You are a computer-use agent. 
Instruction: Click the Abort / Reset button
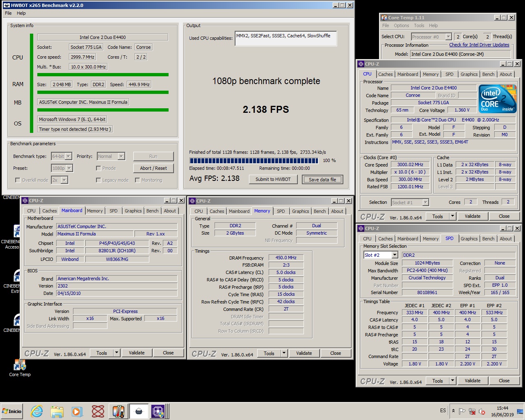point(153,168)
